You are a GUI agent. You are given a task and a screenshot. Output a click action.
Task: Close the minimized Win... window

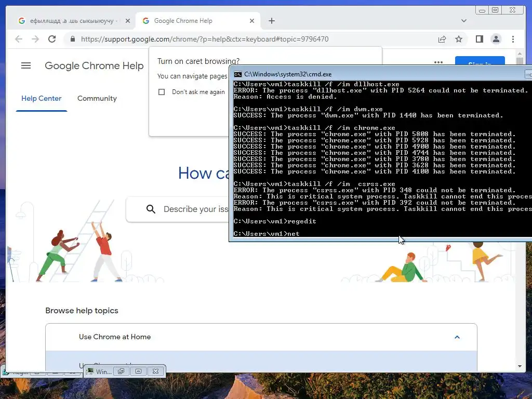point(156,371)
